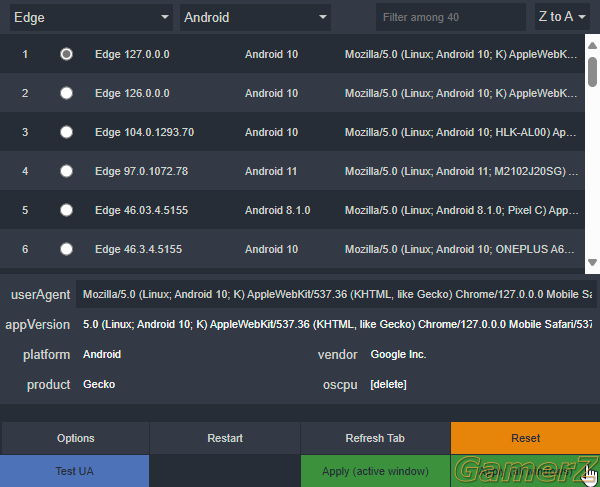Click the M2102J20SG user agent string
Screen dimensions: 600x487
tap(461, 171)
